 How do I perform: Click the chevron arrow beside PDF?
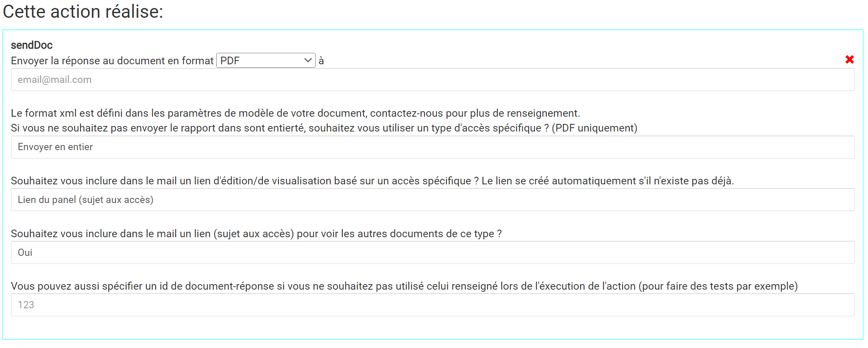tap(308, 60)
